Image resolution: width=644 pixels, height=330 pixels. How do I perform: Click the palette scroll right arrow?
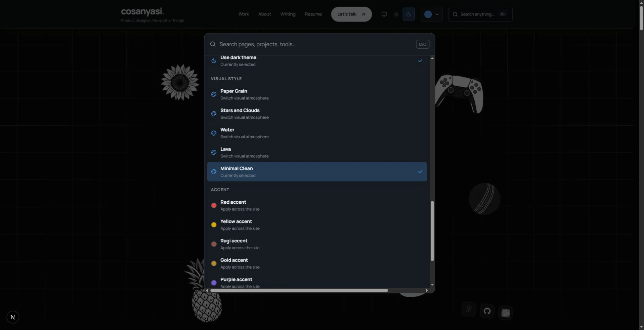pyautogui.click(x=426, y=290)
